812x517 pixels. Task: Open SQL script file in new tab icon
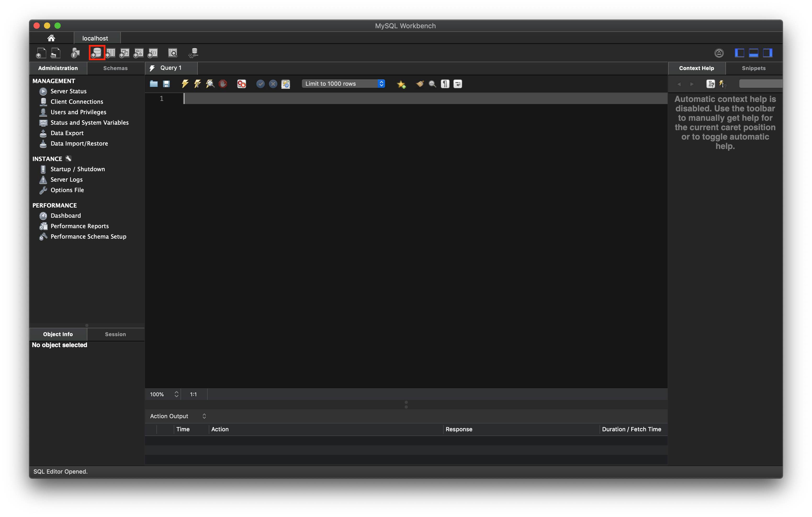56,53
